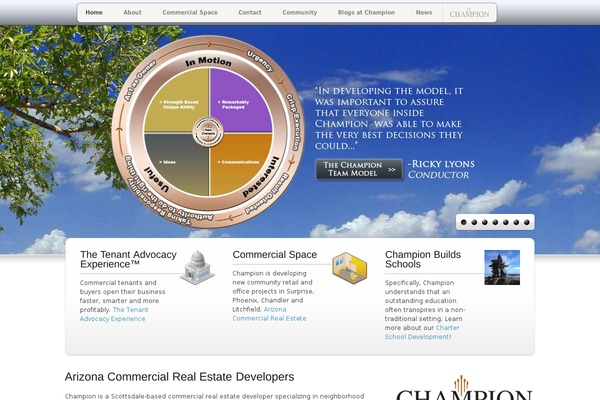Follow The Tenant Advocacy Experience link

[x=114, y=314]
